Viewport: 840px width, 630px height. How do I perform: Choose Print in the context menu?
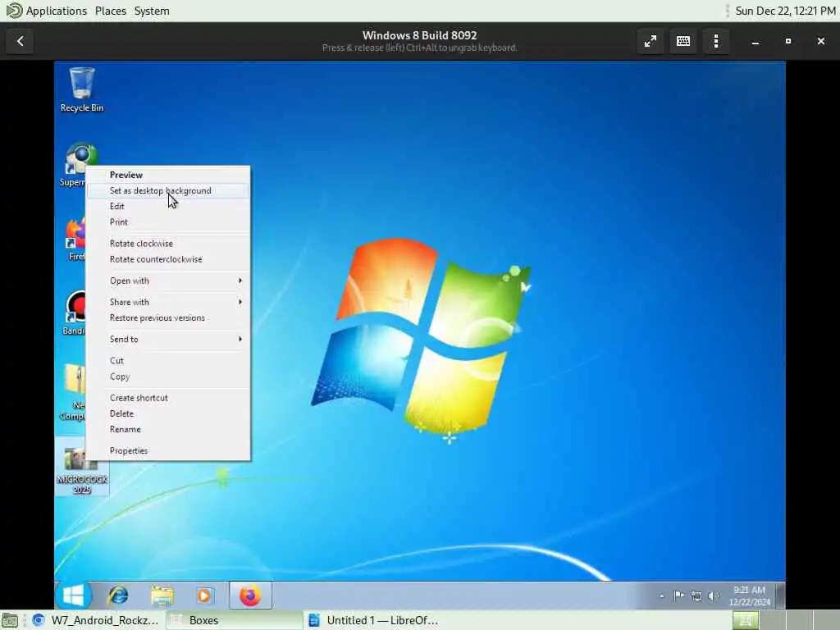pos(168,221)
